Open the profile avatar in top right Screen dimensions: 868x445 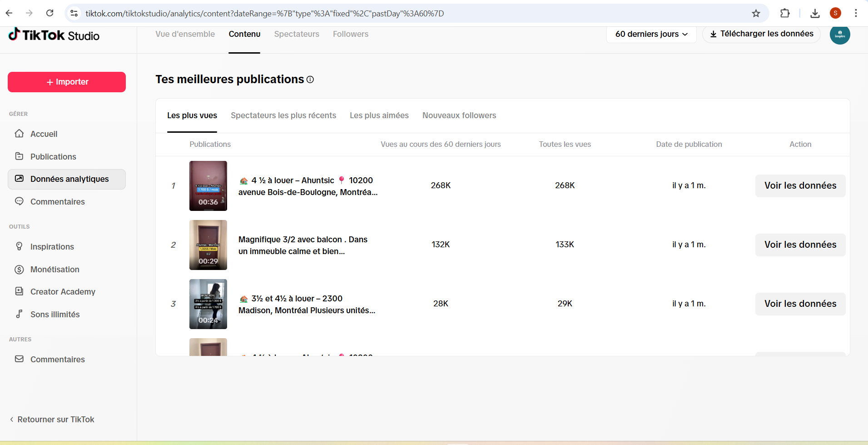coord(839,35)
